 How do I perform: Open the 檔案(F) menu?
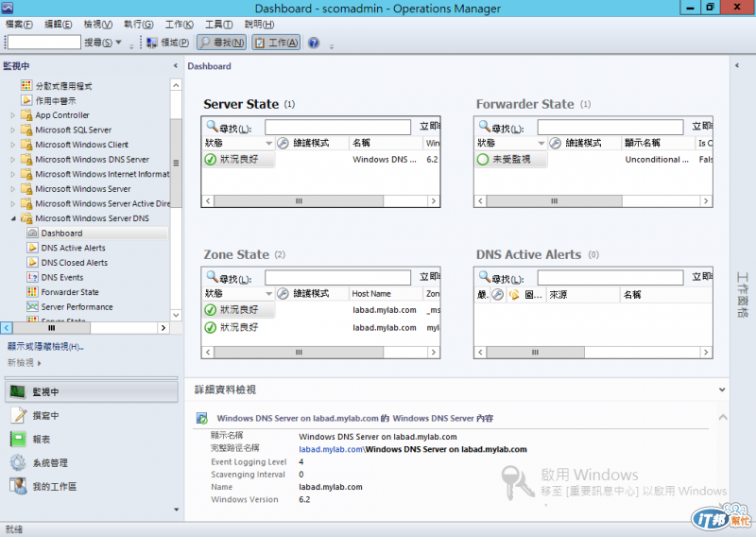[x=19, y=25]
